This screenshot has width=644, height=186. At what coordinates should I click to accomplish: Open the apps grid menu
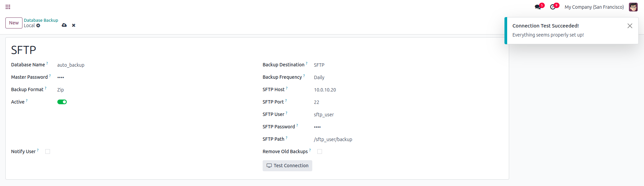pos(8,7)
